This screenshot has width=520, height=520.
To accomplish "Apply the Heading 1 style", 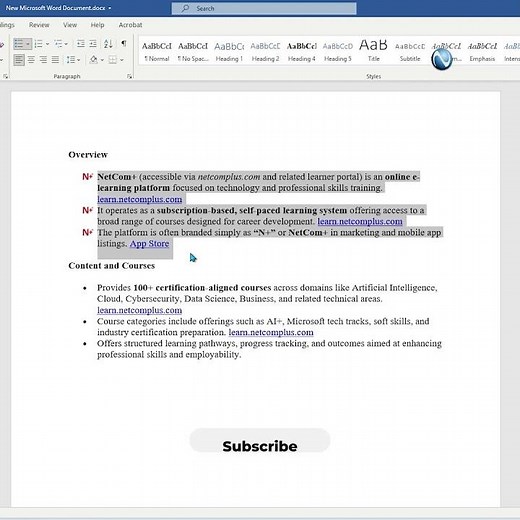I will pos(229,52).
